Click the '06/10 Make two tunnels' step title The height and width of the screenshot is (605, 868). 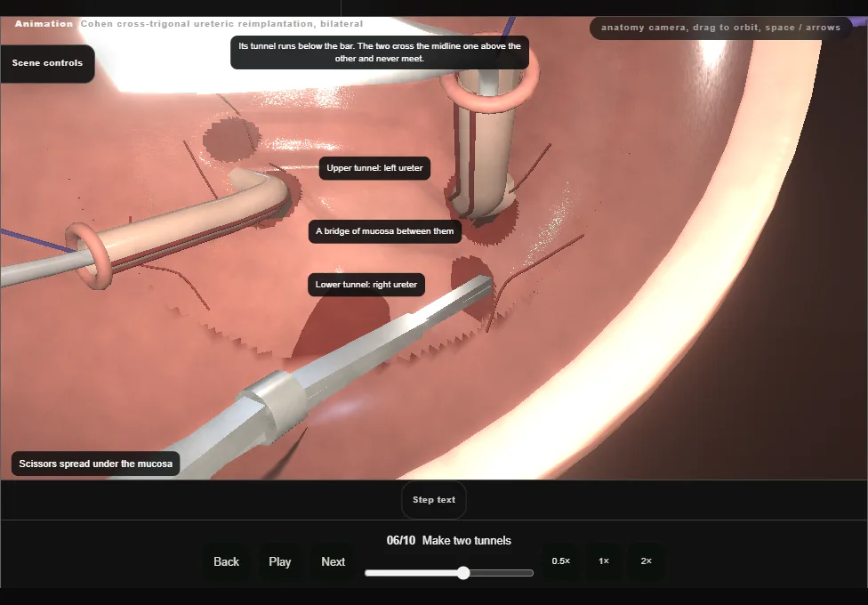tap(449, 541)
